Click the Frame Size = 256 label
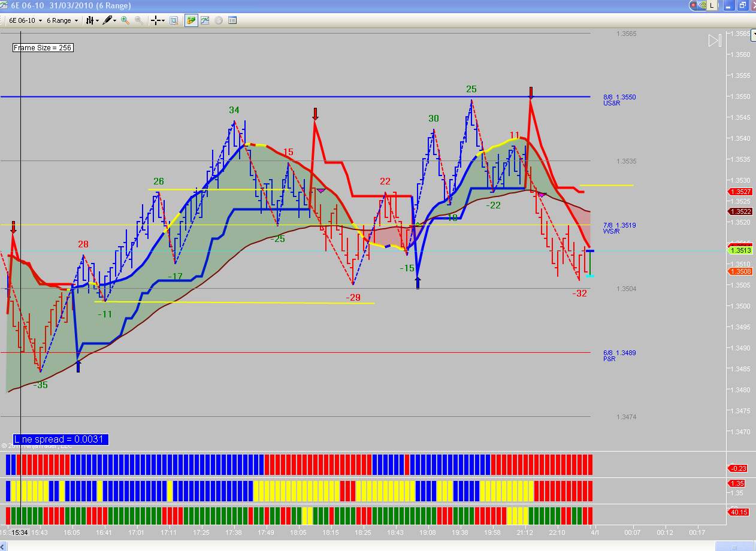 (43, 47)
